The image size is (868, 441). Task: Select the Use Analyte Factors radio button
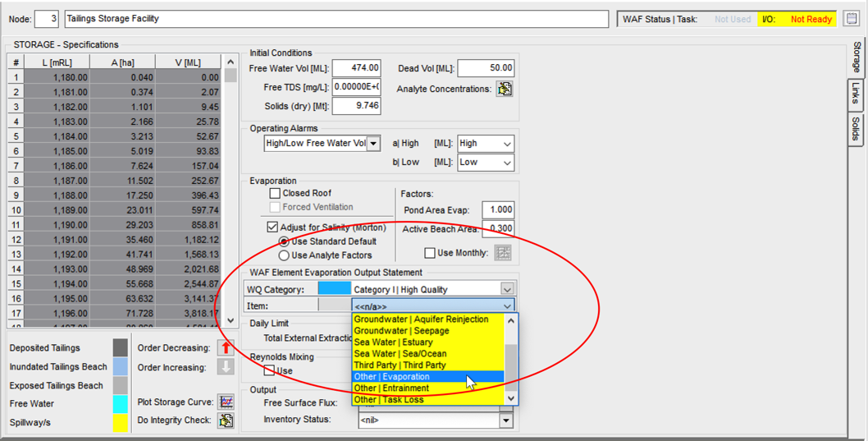pyautogui.click(x=284, y=255)
